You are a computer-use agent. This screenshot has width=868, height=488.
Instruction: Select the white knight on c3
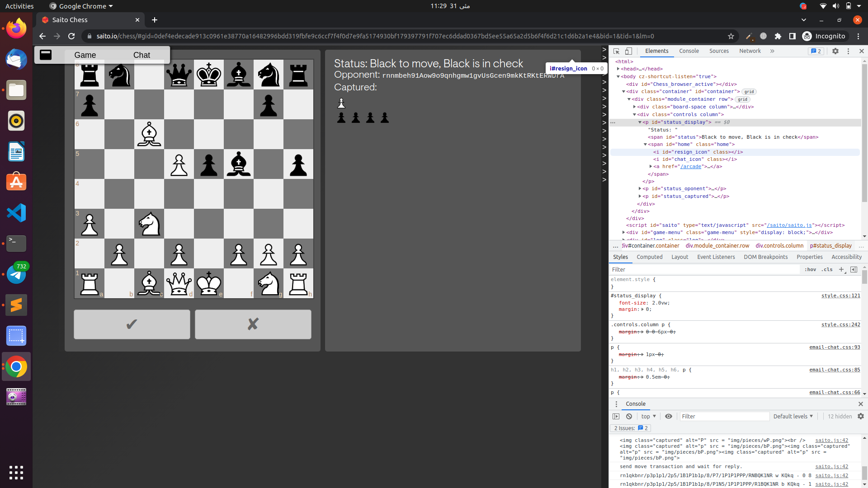tap(149, 224)
